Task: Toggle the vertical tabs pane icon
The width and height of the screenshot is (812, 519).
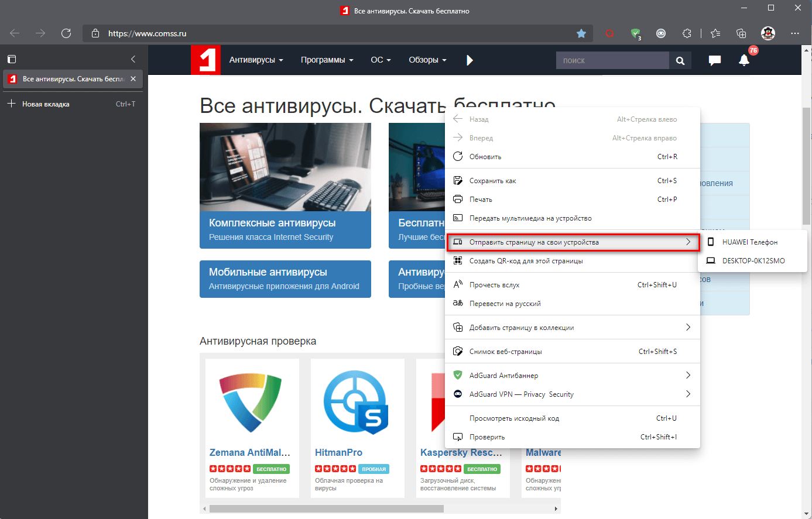Action: (12, 59)
